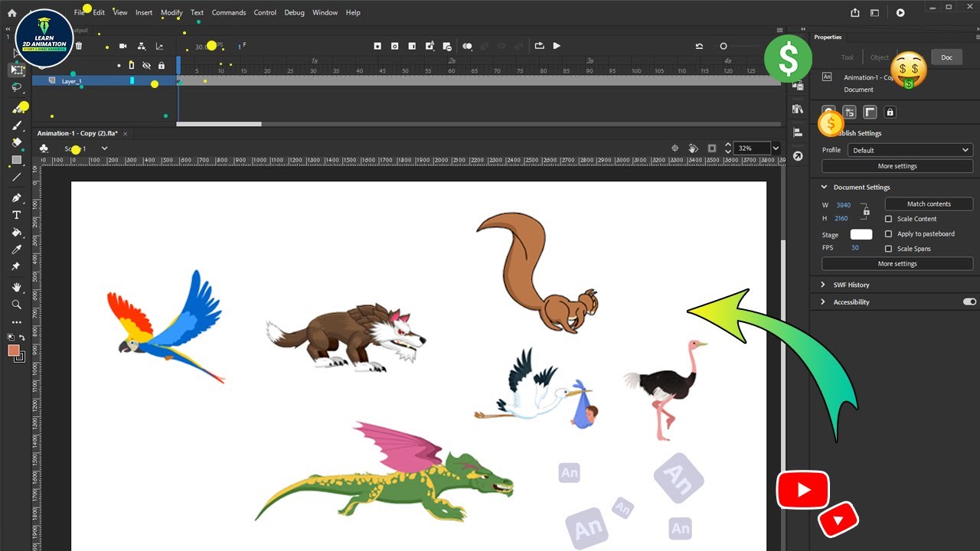Toggle the Auto keyframe button

[430, 46]
